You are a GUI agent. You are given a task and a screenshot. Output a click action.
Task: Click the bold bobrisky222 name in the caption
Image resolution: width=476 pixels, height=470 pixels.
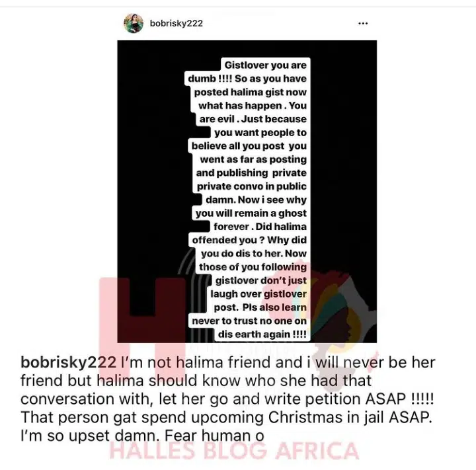point(68,362)
